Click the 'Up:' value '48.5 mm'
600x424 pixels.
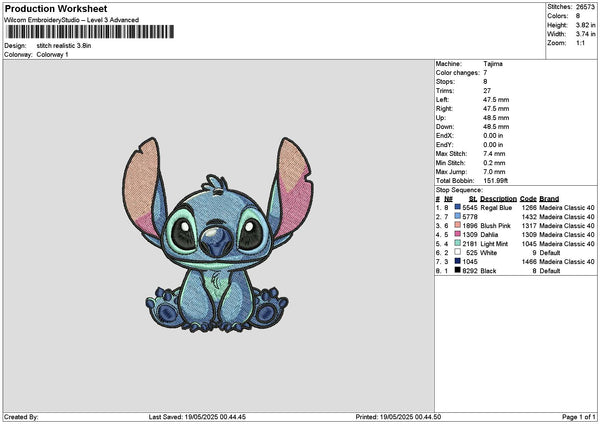[x=496, y=118]
